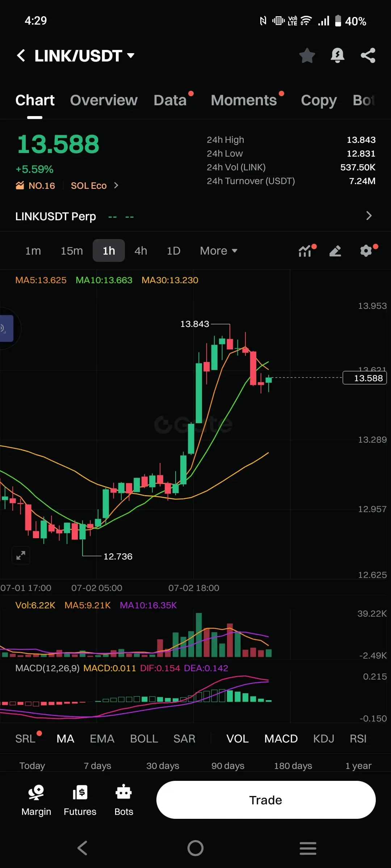Open the LINK/USDT pair dropdown

point(131,55)
